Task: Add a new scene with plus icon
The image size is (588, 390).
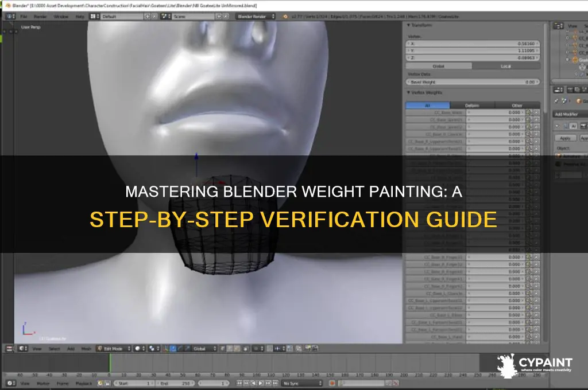Action: pos(219,17)
